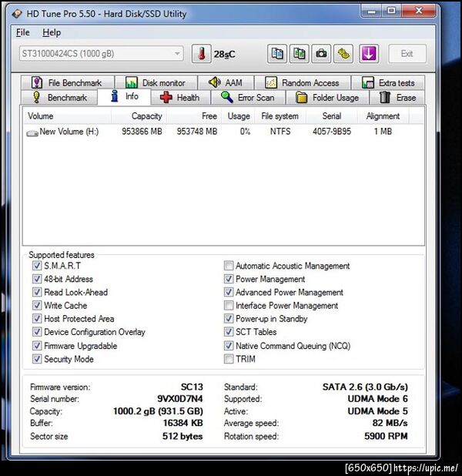Click the Capacity column header
This screenshot has width=462, height=476.
[x=139, y=116]
